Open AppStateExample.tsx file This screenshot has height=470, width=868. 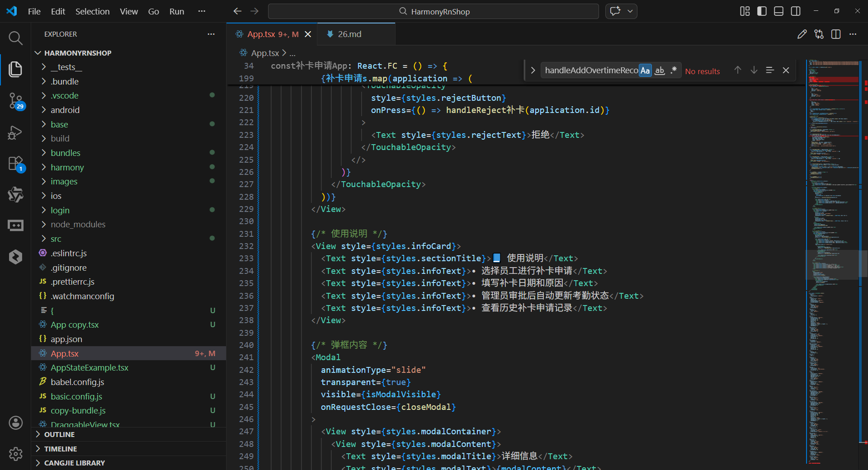click(x=129, y=367)
